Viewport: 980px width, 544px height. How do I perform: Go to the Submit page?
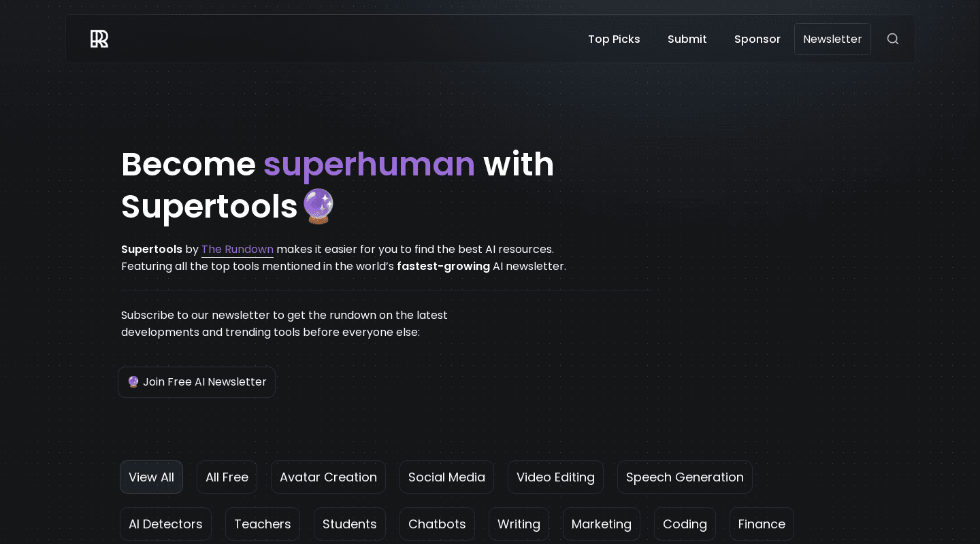[x=687, y=39]
